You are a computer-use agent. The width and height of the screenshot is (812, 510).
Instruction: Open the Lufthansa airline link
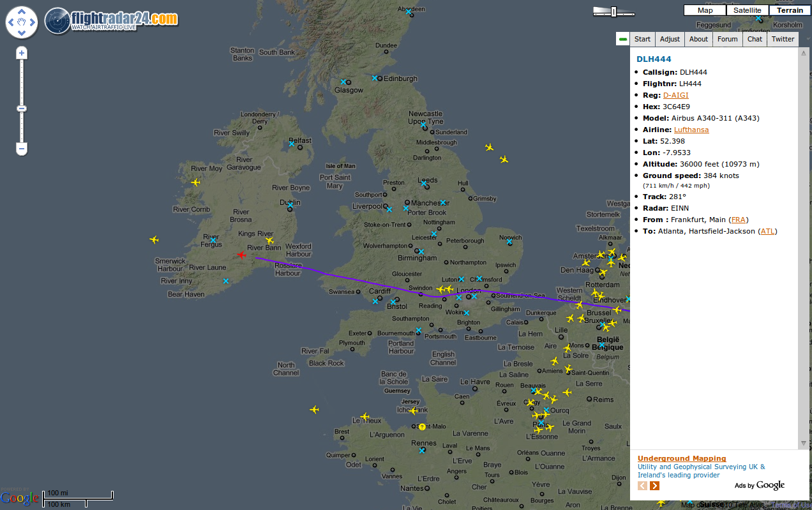(x=691, y=130)
